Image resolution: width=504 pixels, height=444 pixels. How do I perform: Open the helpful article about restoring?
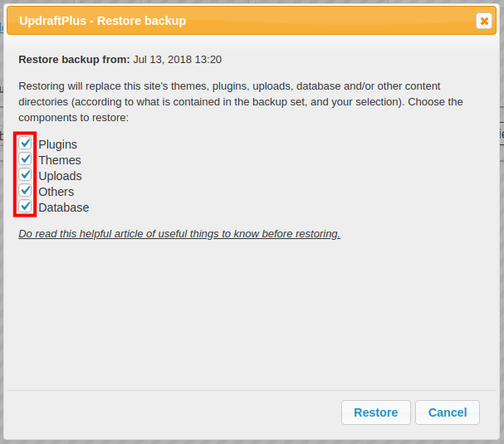(x=179, y=233)
